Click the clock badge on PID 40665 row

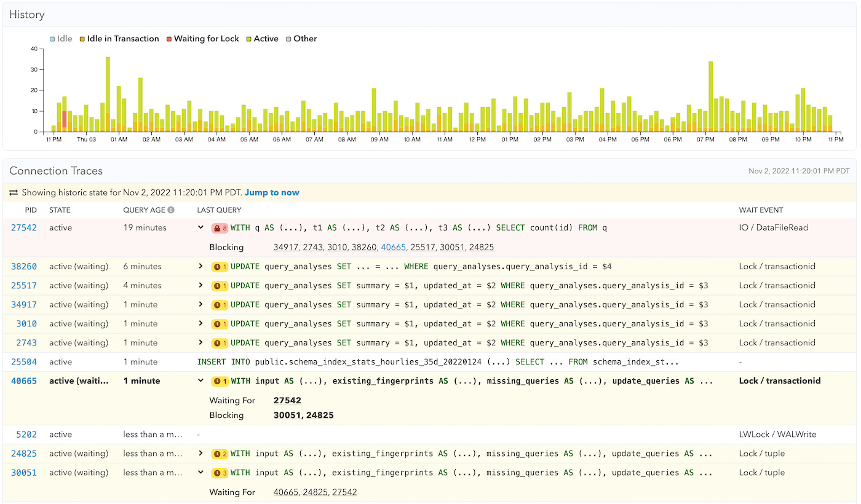click(220, 381)
